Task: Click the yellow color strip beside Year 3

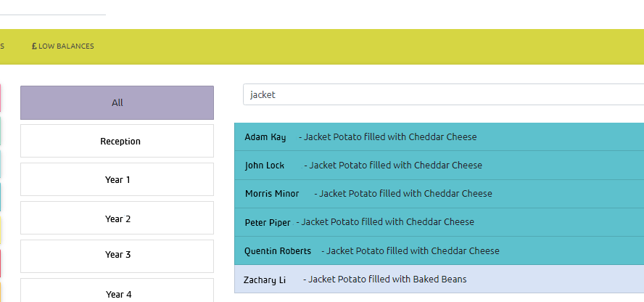Action: click(x=1, y=231)
